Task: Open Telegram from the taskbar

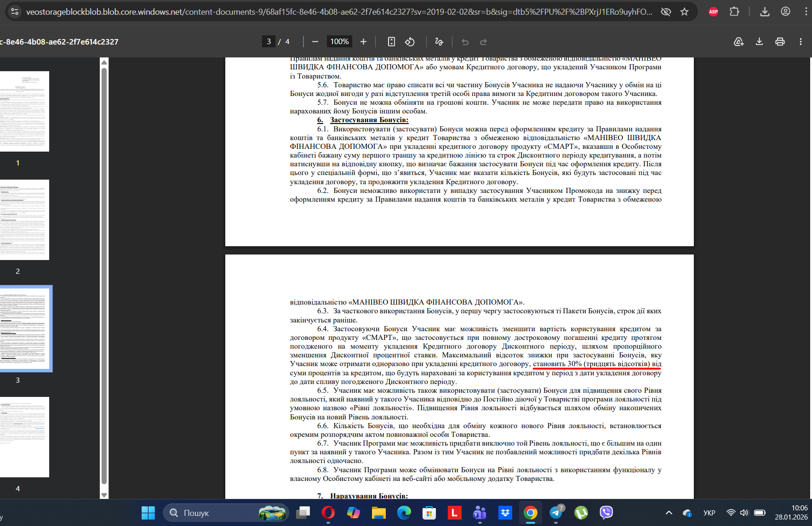Action: [x=556, y=513]
